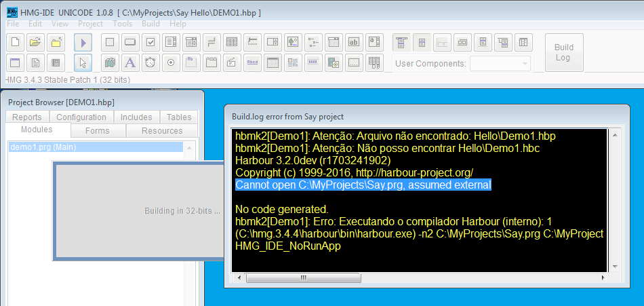Click the Run project play button
The height and width of the screenshot is (306, 644).
pyautogui.click(x=83, y=42)
